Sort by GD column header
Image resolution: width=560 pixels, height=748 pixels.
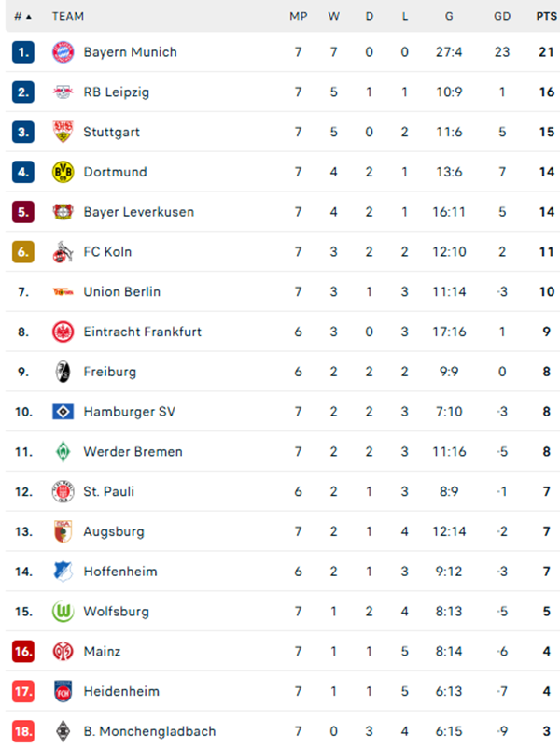click(502, 16)
